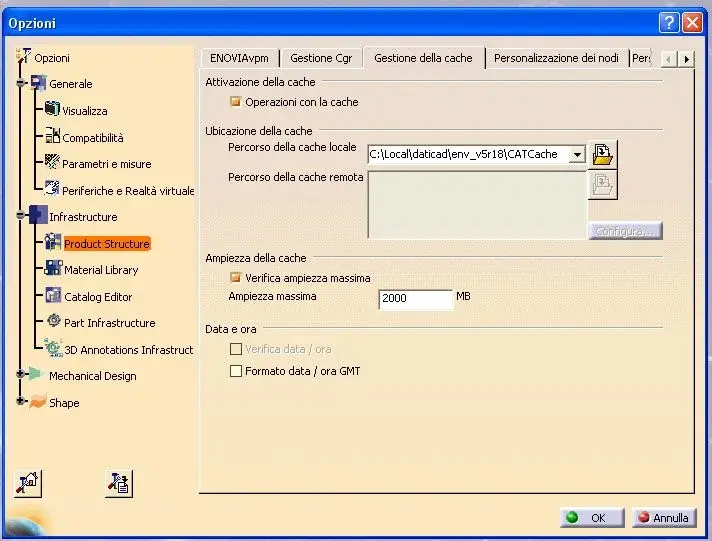Toggle Operazioni con la cache checkbox
Screen dimensions: 712x541
click(235, 101)
